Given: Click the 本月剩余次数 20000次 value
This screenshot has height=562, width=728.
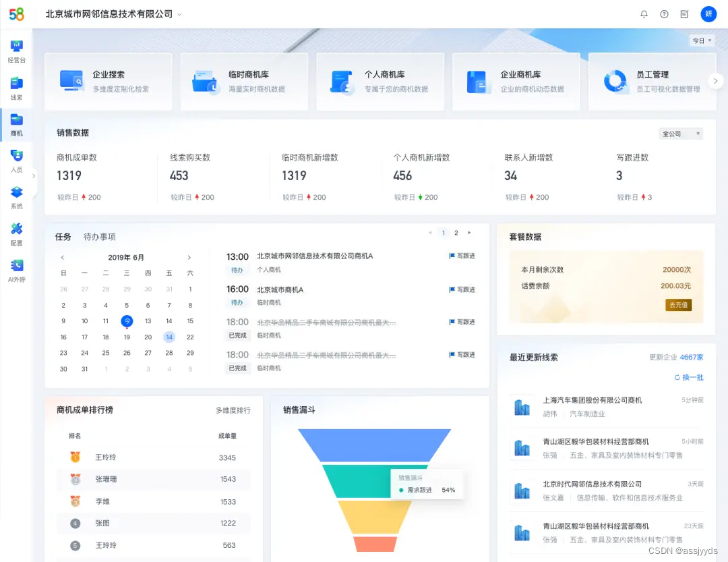Looking at the screenshot, I should click(x=677, y=270).
